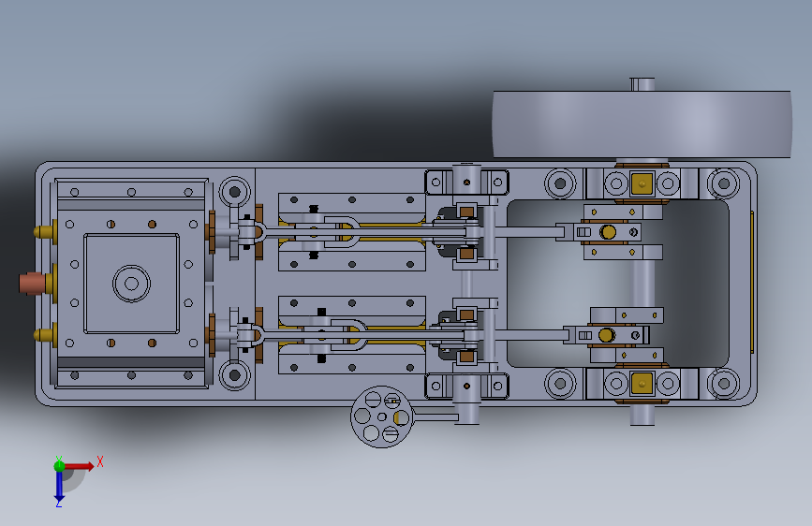Select the square valve chest cover plate

click(x=131, y=284)
